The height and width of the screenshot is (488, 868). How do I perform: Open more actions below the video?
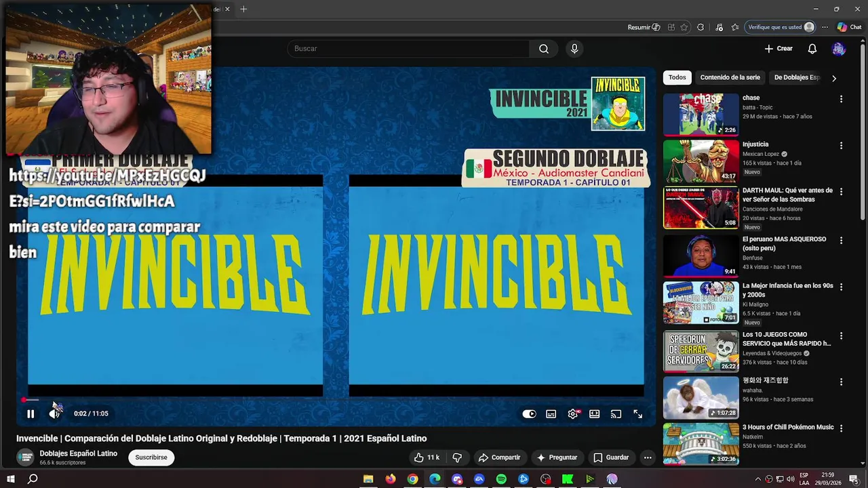coord(648,457)
